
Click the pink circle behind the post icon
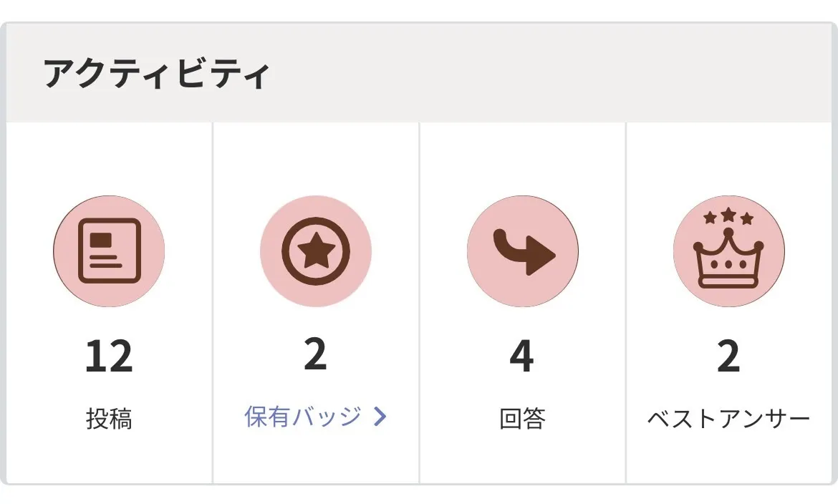coord(109,251)
